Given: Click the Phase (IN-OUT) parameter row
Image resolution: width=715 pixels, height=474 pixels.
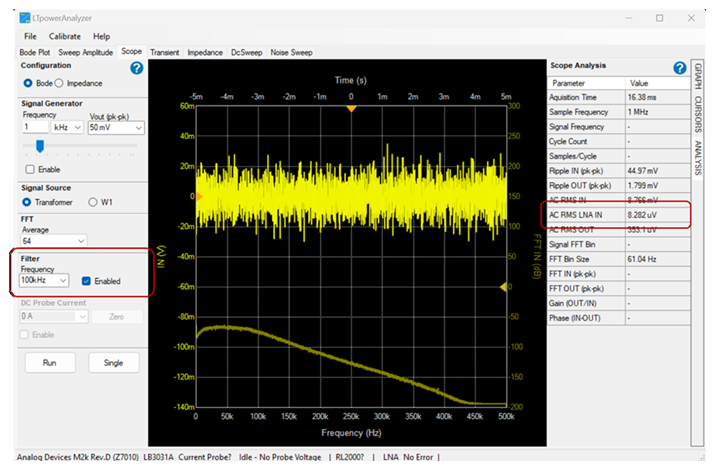Looking at the screenshot, I should pyautogui.click(x=619, y=318).
